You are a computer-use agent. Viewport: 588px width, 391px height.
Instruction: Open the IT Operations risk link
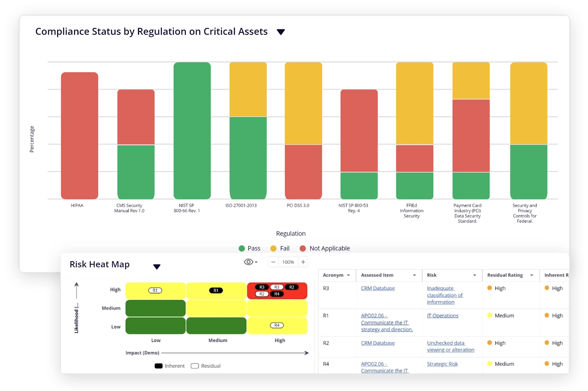tap(442, 316)
